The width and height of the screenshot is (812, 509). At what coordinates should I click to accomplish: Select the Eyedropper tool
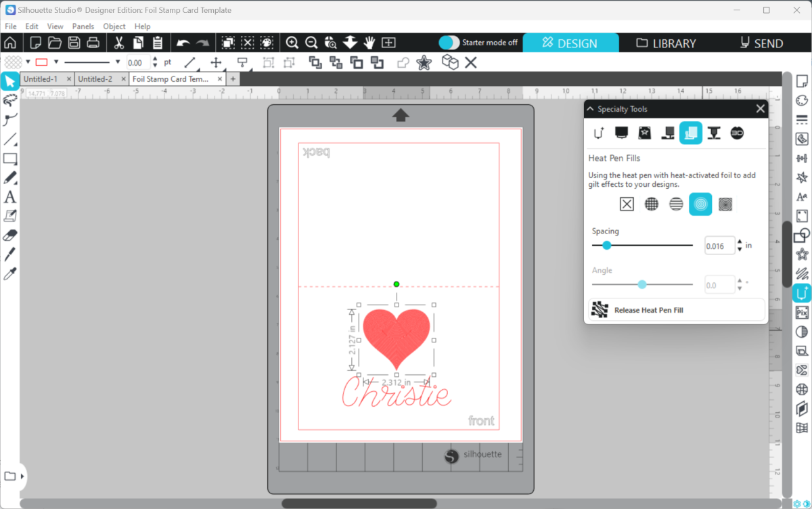(9, 274)
